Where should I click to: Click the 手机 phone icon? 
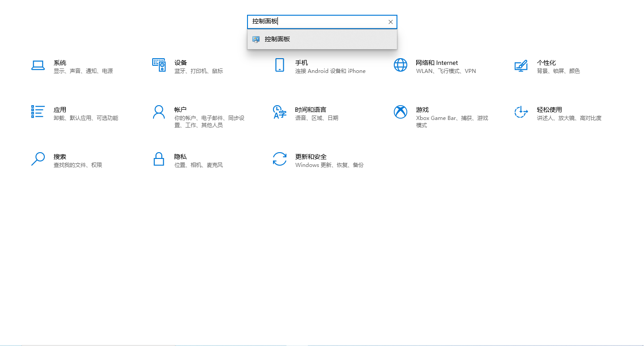pos(280,65)
